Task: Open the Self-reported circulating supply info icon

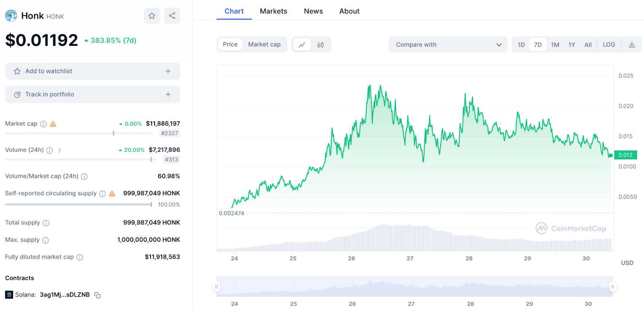Action: (x=102, y=194)
